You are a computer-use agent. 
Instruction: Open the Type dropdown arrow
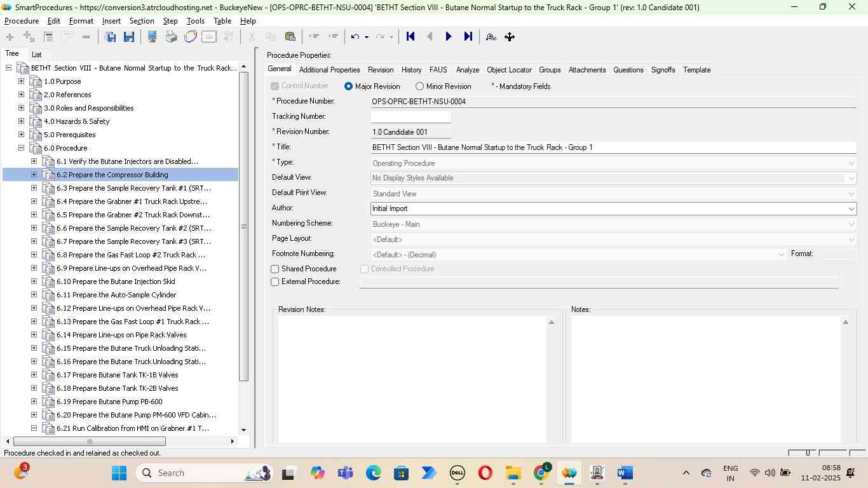[x=851, y=163]
